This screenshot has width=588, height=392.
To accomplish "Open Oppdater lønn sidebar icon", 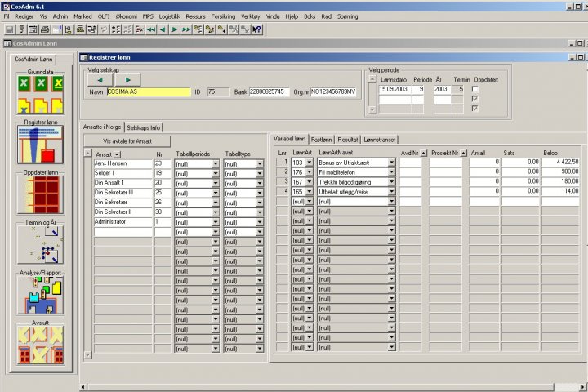I will 40,194.
